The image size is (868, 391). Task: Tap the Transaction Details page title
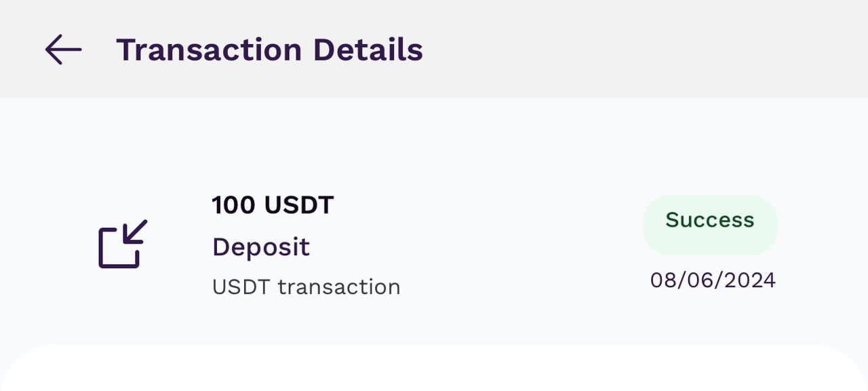[x=269, y=50]
